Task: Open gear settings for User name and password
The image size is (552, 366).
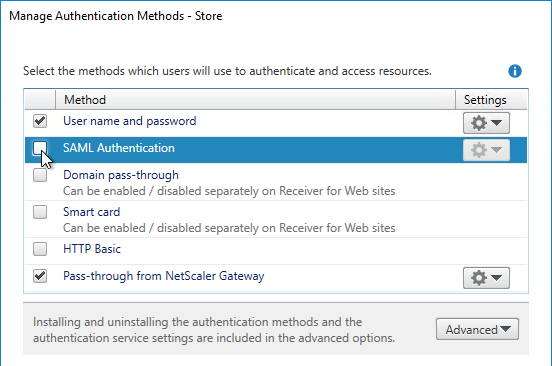Action: (x=486, y=123)
